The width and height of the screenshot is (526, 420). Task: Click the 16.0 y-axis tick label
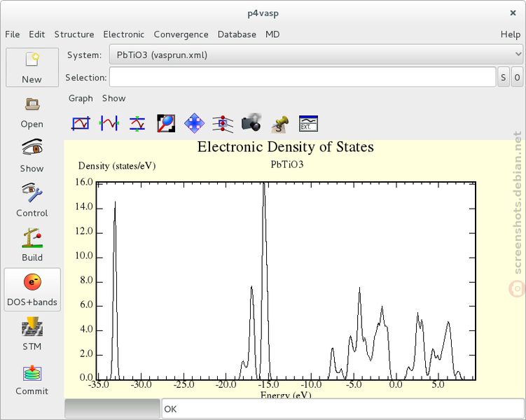[x=84, y=182]
